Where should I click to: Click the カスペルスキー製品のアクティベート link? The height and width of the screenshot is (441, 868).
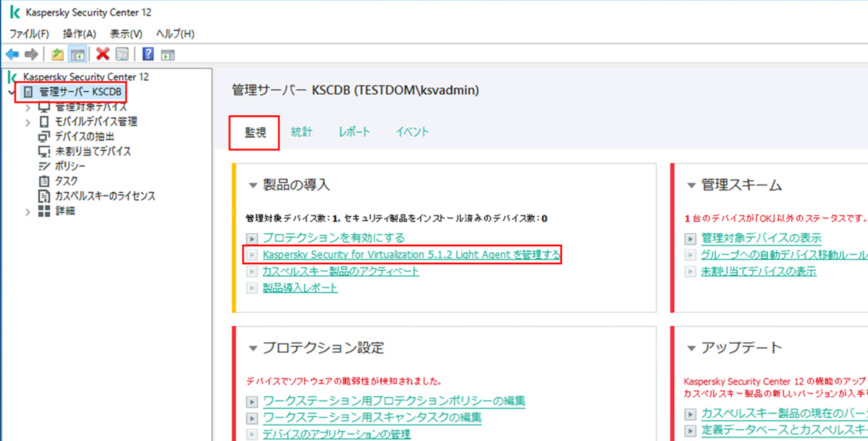click(341, 272)
